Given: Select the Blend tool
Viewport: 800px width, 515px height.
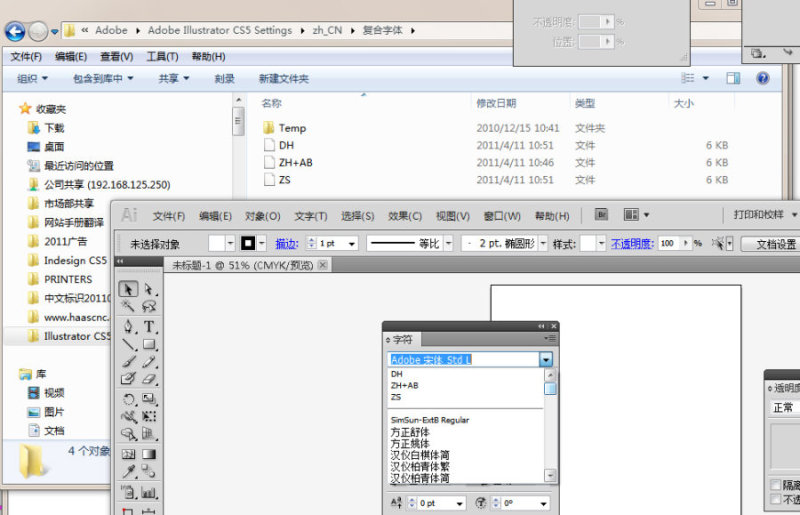Looking at the screenshot, I should tap(149, 471).
